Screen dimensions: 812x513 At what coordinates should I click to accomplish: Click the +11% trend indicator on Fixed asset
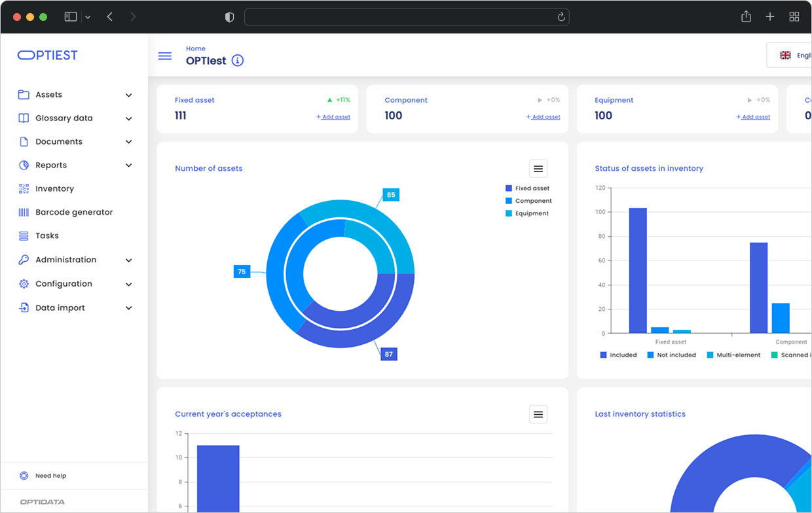pyautogui.click(x=339, y=100)
